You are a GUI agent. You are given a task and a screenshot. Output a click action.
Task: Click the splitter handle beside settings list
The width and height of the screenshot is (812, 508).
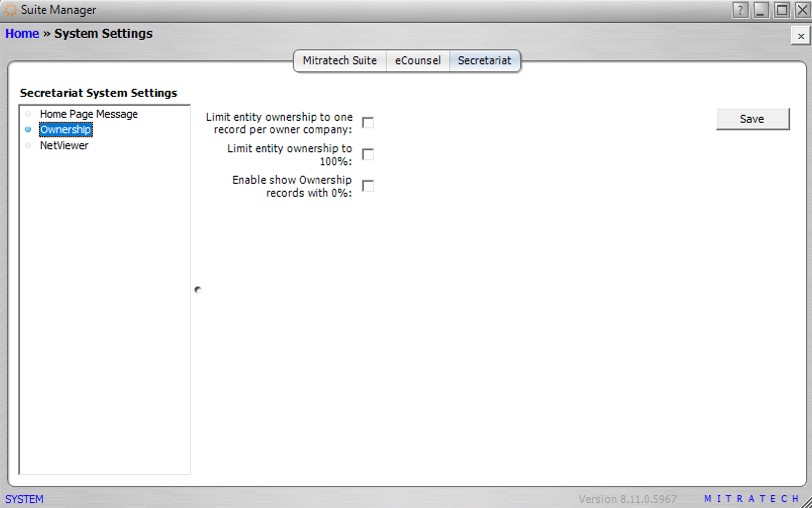click(x=198, y=290)
